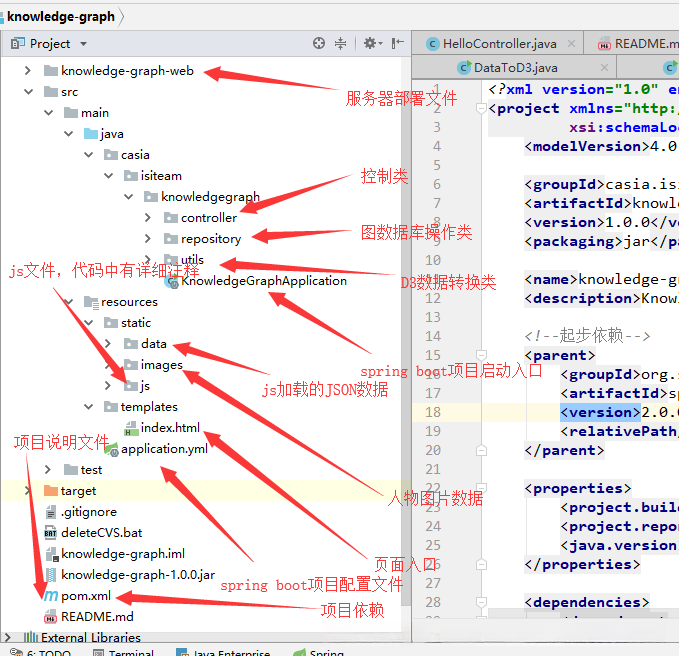Collapse the isiteam package
Image resolution: width=679 pixels, height=656 pixels.
pyautogui.click(x=108, y=176)
